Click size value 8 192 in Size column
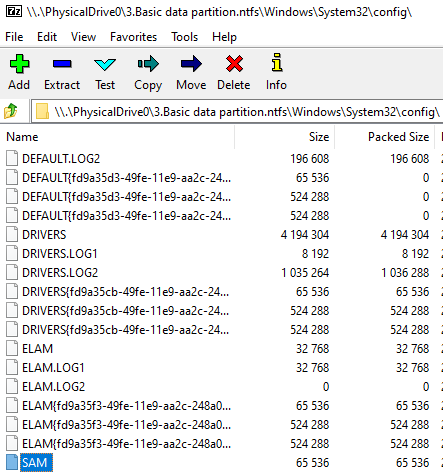Image resolution: width=443 pixels, height=473 pixels. [315, 254]
